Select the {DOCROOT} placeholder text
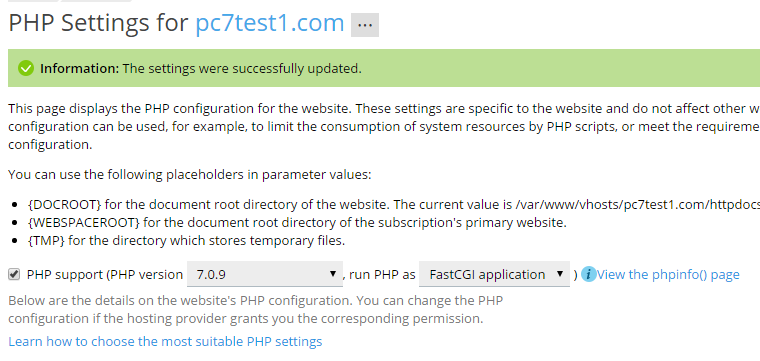This screenshot has height=361, width=760. point(64,205)
